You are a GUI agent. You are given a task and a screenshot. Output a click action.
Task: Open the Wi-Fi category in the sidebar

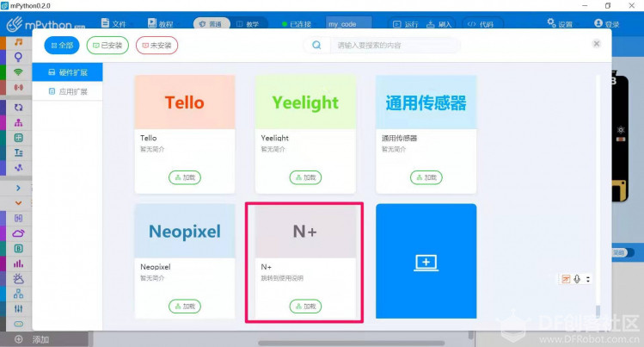click(18, 72)
